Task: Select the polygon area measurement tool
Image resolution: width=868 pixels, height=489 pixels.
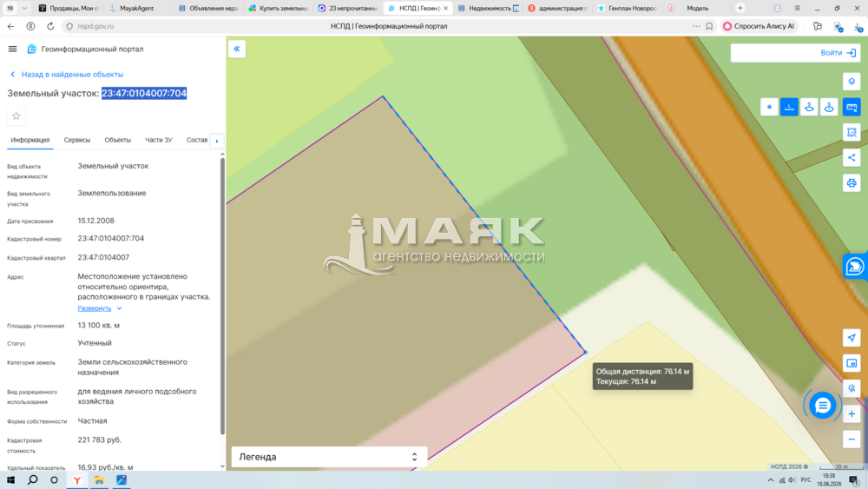Action: coord(809,107)
